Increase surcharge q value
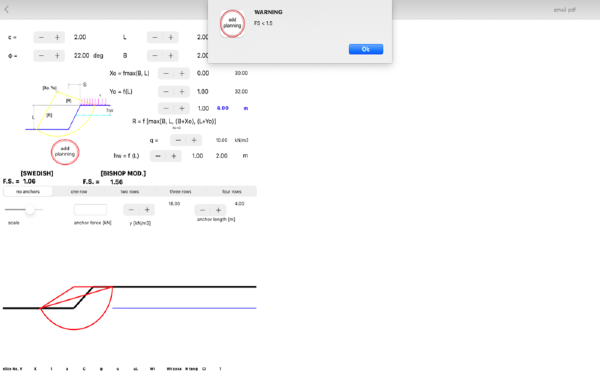 (x=194, y=140)
